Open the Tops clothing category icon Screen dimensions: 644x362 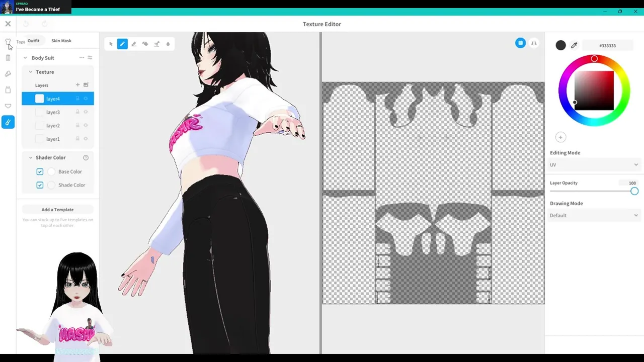click(8, 42)
